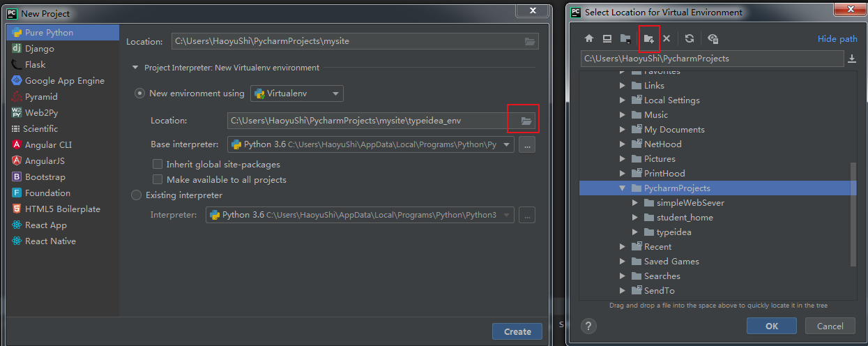The image size is (868, 346).
Task: Browse for project Location folder
Action: tap(531, 41)
